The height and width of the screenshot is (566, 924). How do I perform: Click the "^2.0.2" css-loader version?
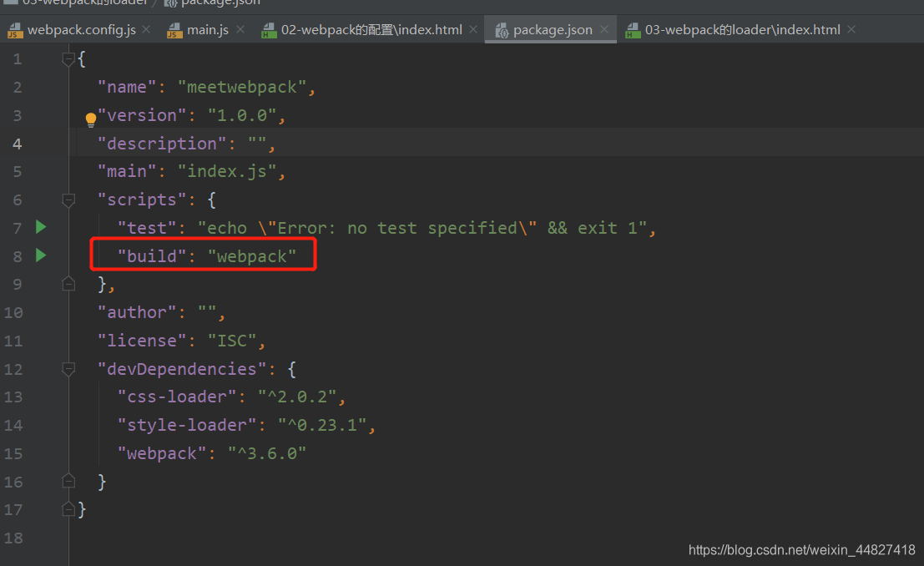point(297,397)
